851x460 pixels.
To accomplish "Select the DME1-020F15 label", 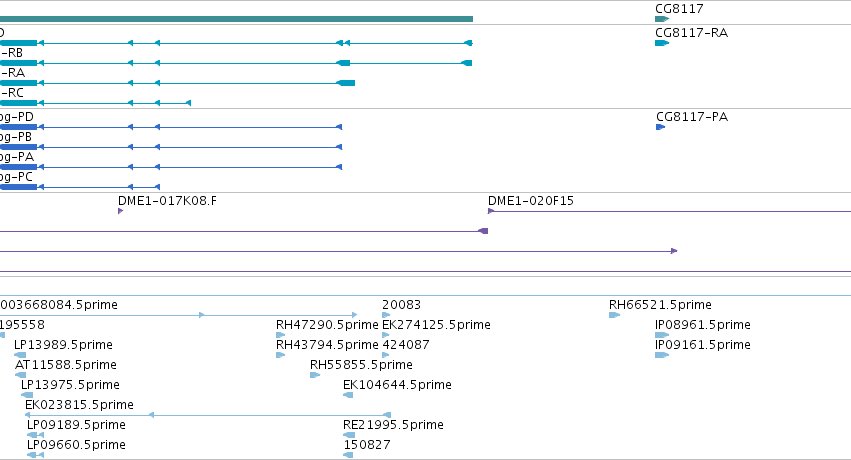I will click(531, 201).
